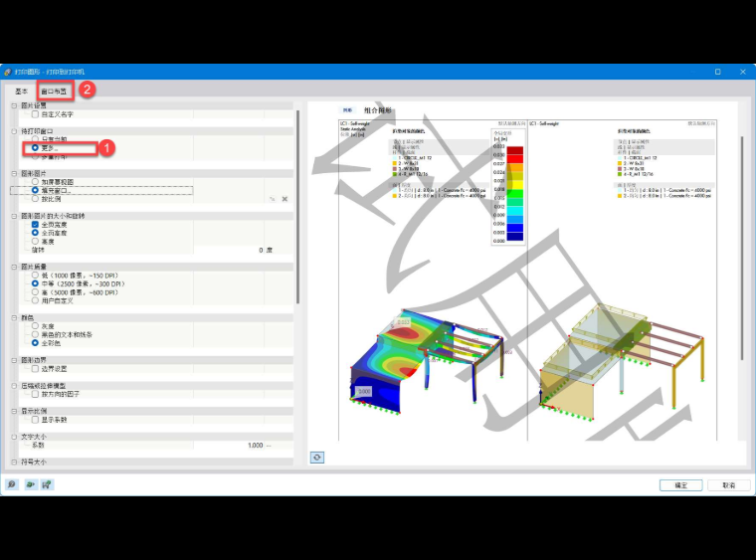The width and height of the screenshot is (756, 560).
Task: Collapse the 颜色 group
Action: [x=14, y=317]
